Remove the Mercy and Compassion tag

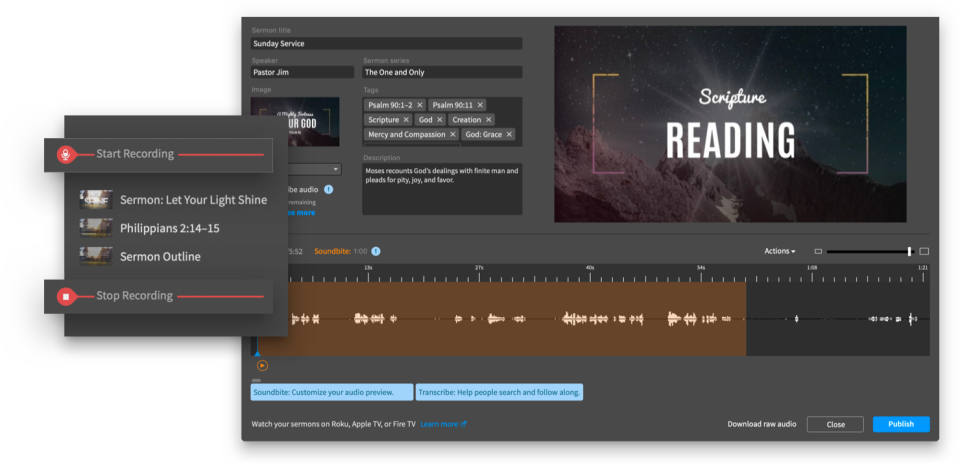pos(453,135)
